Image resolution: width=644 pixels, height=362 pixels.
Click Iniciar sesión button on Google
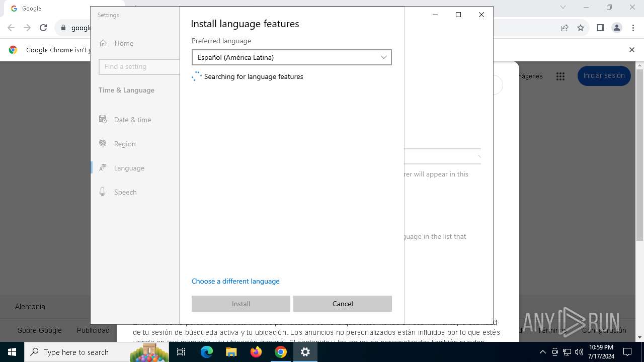[604, 75]
